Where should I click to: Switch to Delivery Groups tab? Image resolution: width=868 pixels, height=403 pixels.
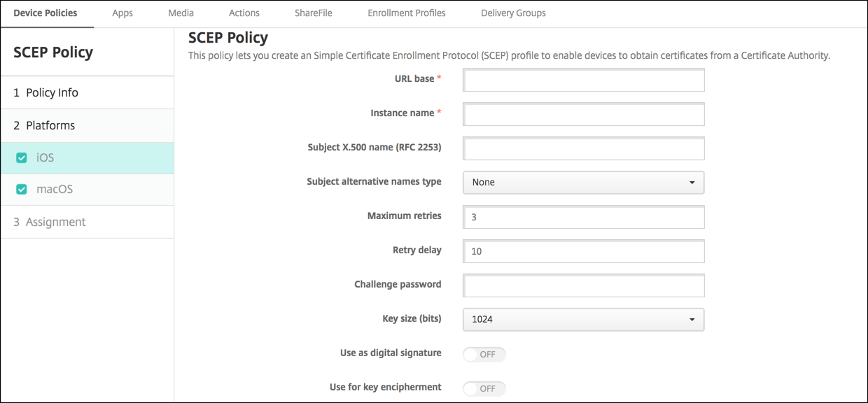[513, 13]
